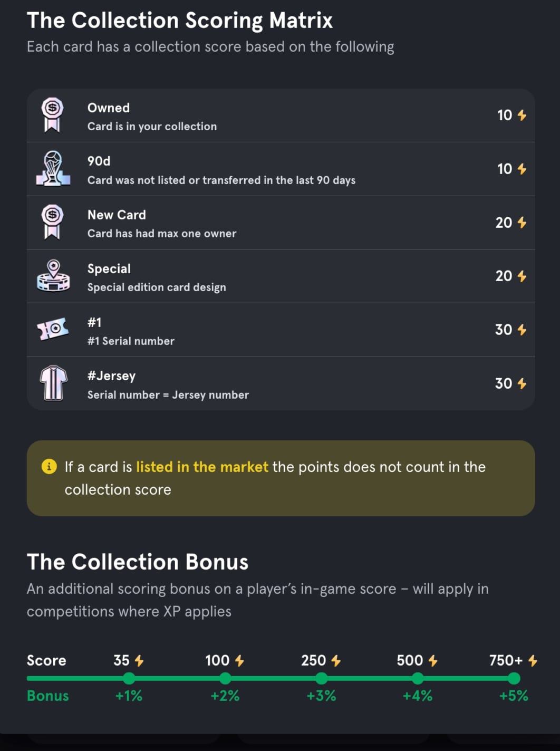Click the 'listed in the market' link
Viewport: 560px width, 751px height.
(202, 466)
